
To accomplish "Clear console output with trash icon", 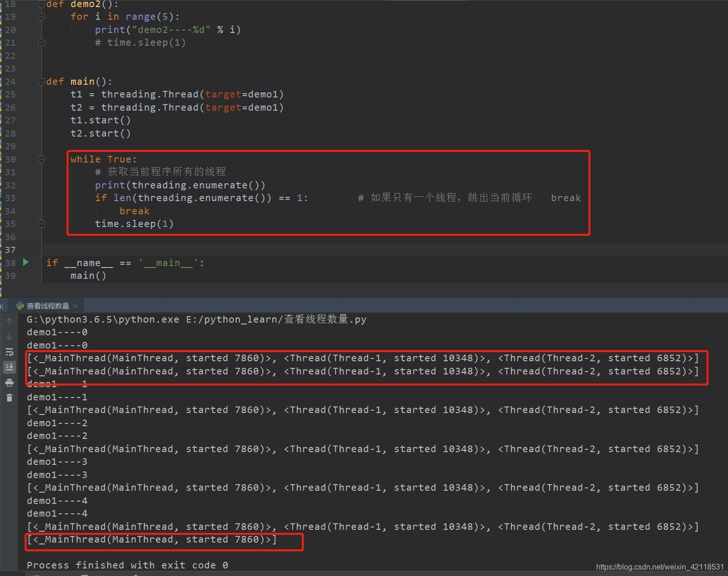I will [9, 398].
